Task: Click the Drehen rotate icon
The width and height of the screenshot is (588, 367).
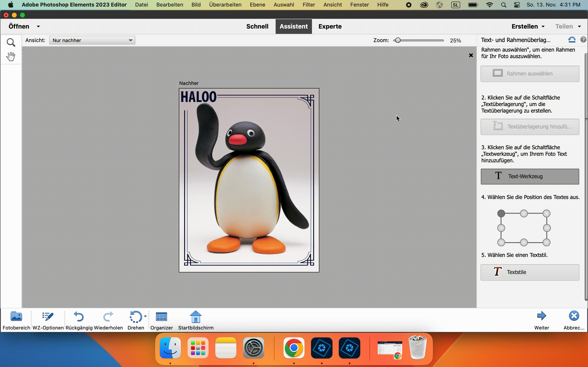Action: tap(135, 316)
